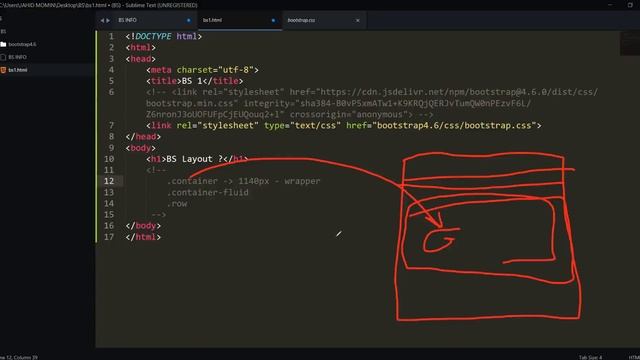Click the commented cdn.jsdelivr.net link URL
Image resolution: width=640 pixels, height=360 pixels.
point(459,92)
